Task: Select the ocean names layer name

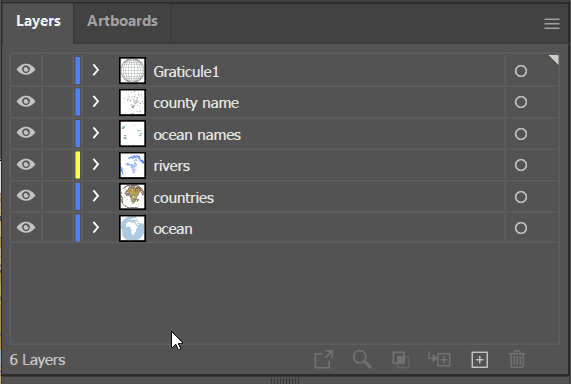Action: point(197,135)
